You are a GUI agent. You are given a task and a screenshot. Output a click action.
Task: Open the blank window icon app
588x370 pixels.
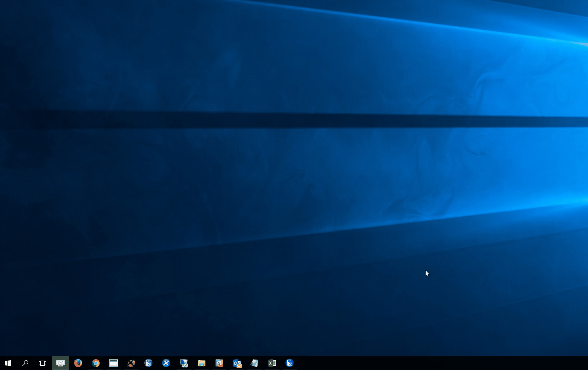(x=113, y=363)
